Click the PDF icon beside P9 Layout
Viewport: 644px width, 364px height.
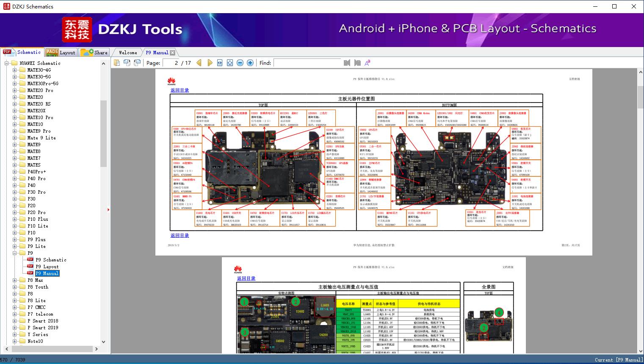30,267
